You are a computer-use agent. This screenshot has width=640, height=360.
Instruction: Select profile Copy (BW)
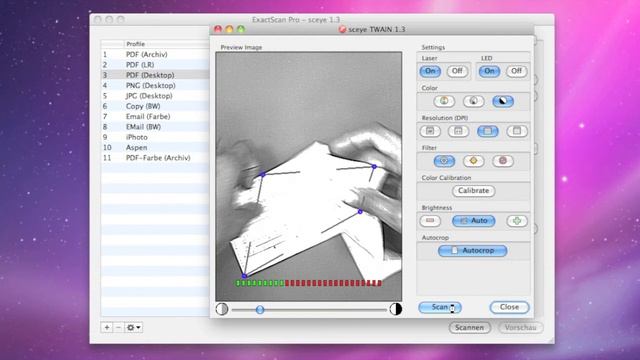[155, 106]
